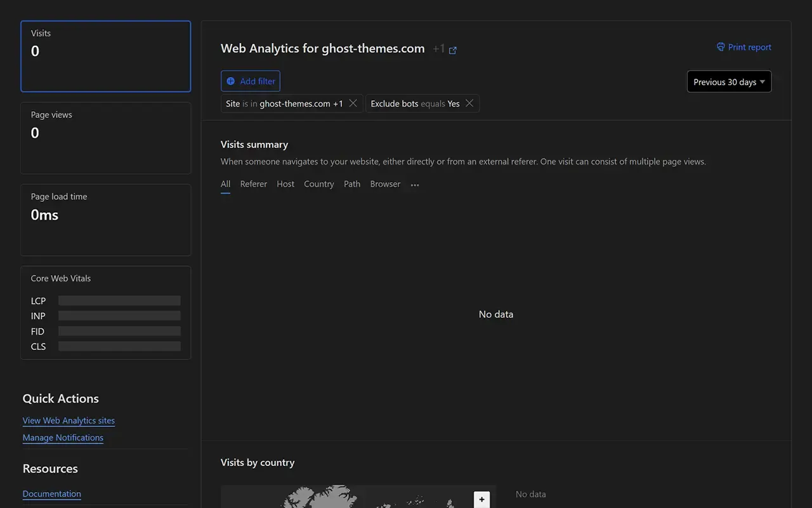Click the INP progress bar

[x=119, y=316]
